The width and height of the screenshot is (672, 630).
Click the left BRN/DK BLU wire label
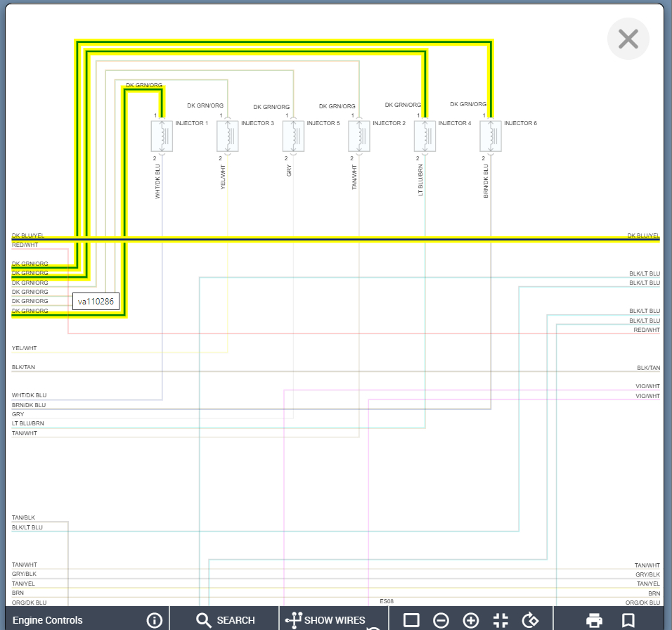point(29,405)
